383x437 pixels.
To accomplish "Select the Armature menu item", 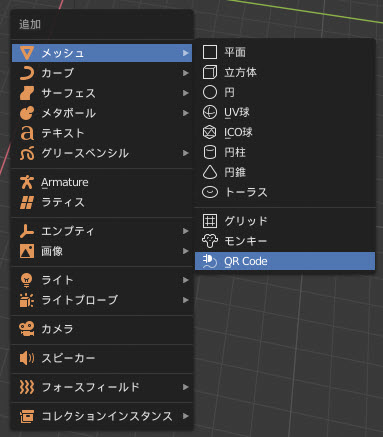I will tap(102, 182).
